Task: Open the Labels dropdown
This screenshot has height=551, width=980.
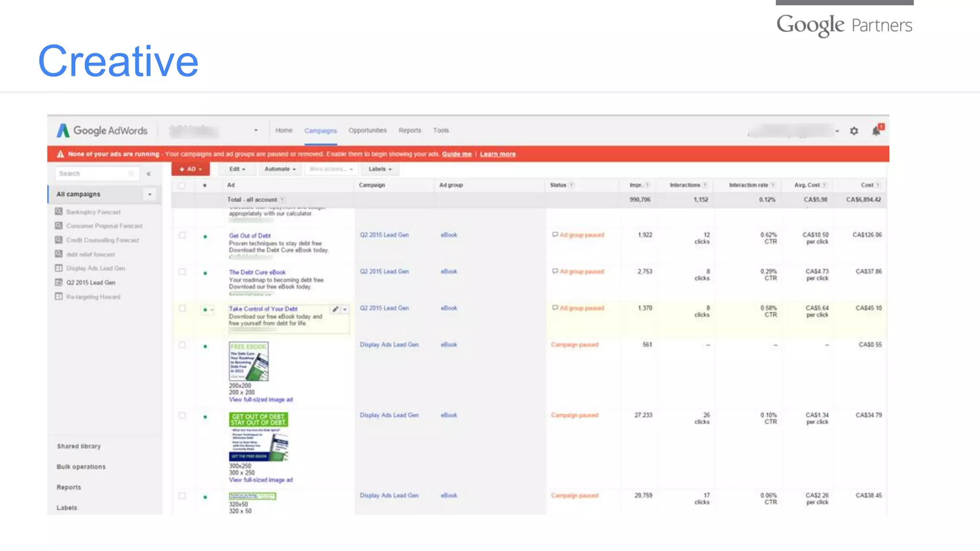Action: coord(380,169)
